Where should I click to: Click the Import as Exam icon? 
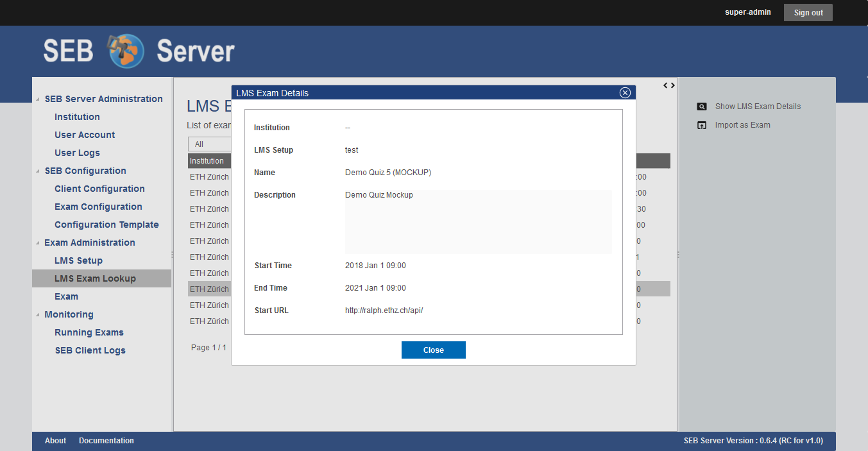(x=702, y=125)
